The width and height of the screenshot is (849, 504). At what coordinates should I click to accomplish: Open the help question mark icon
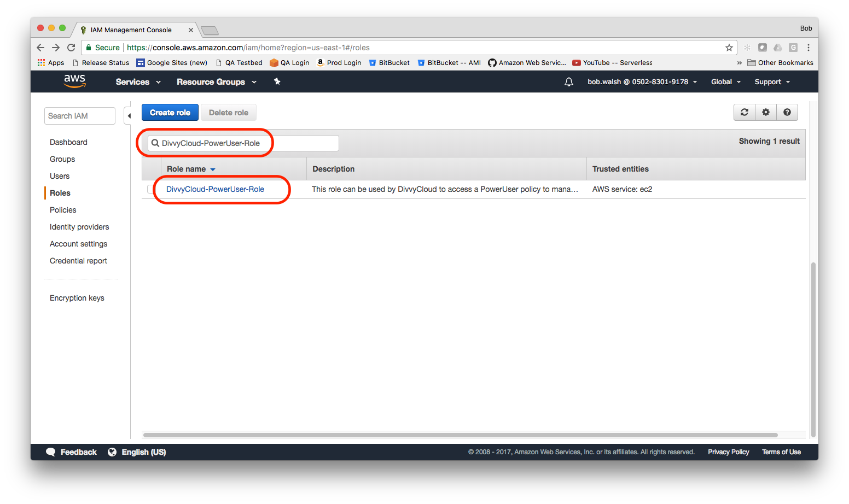point(787,112)
